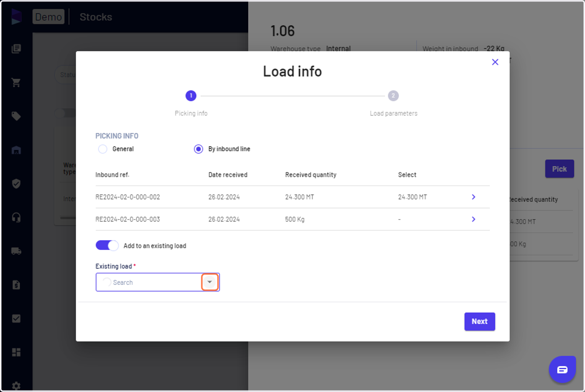Close the Load info dialog
The width and height of the screenshot is (585, 392).
coord(495,62)
